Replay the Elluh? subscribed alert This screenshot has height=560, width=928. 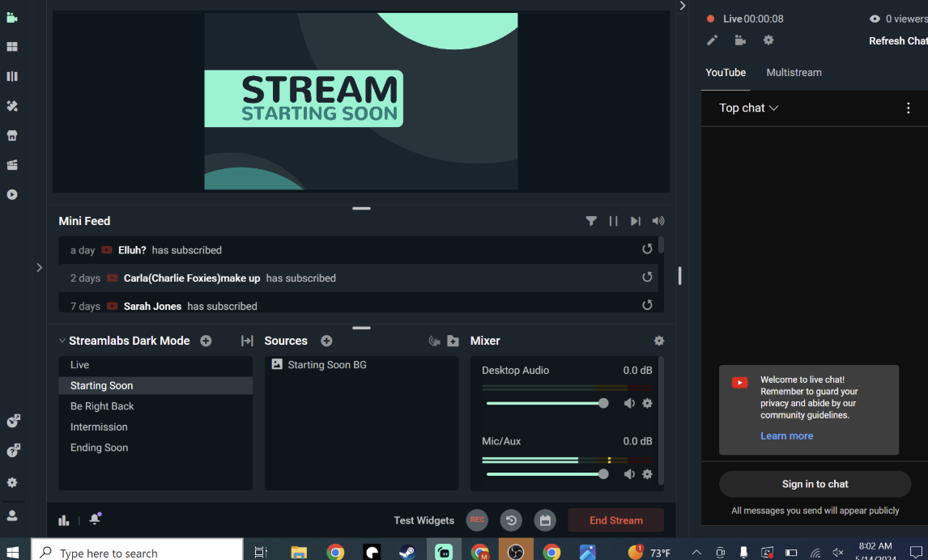647,249
